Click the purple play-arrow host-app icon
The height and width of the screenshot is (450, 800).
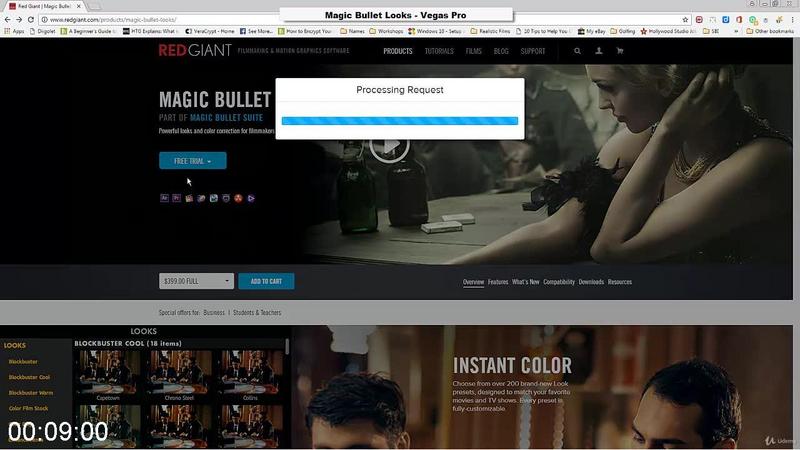[251, 198]
